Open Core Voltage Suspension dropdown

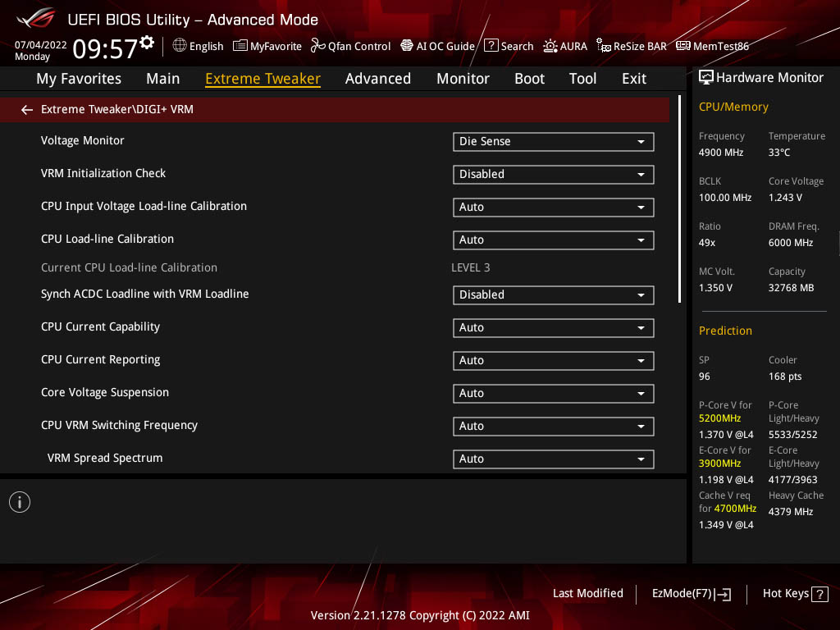tap(554, 394)
